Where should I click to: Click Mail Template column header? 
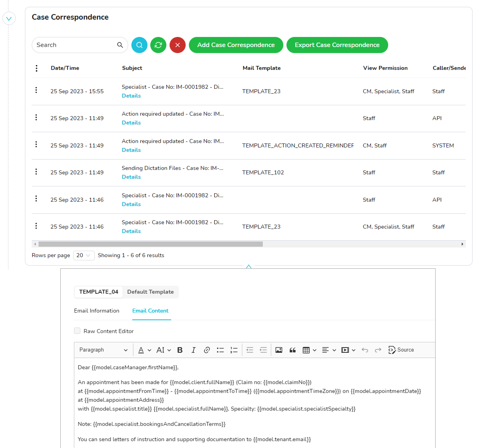pyautogui.click(x=262, y=68)
